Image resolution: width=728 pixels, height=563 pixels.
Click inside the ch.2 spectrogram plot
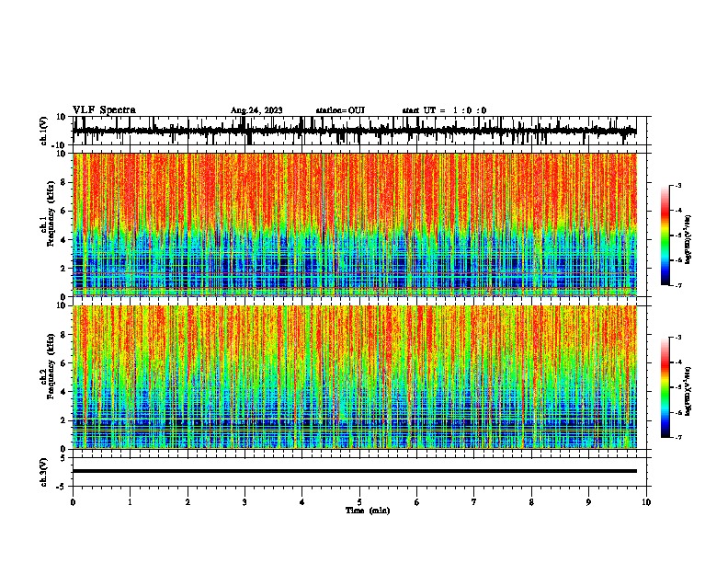pos(355,377)
